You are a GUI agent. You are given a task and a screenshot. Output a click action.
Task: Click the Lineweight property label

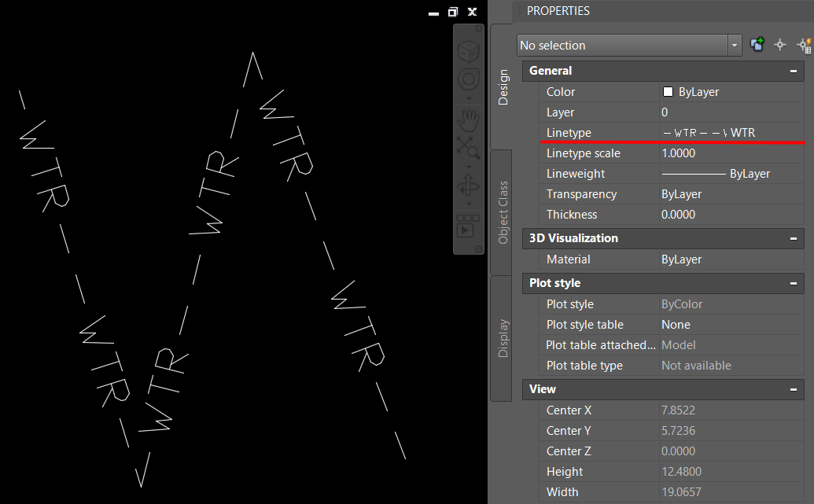coord(575,174)
